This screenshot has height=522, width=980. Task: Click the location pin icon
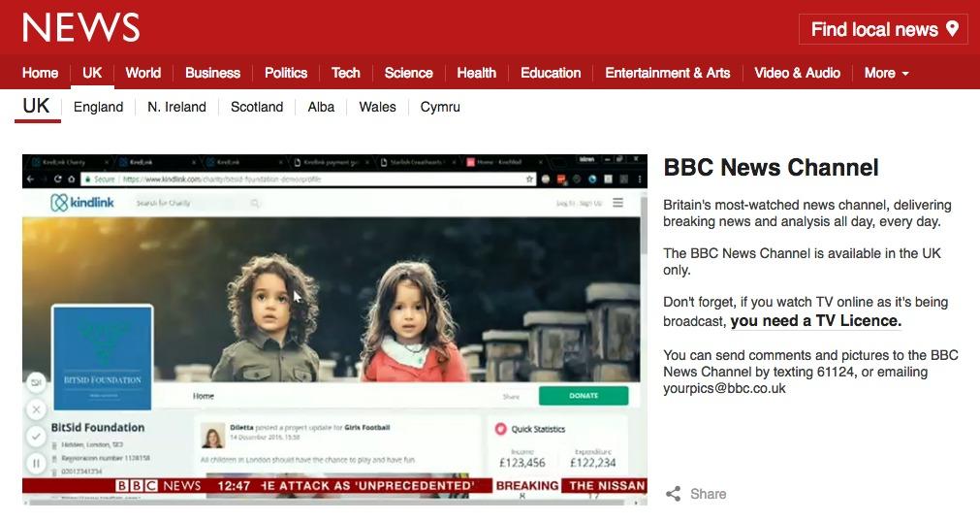tap(953, 29)
